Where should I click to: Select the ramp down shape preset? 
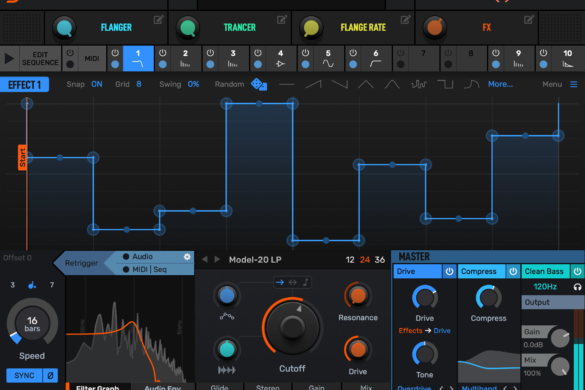pyautogui.click(x=340, y=84)
